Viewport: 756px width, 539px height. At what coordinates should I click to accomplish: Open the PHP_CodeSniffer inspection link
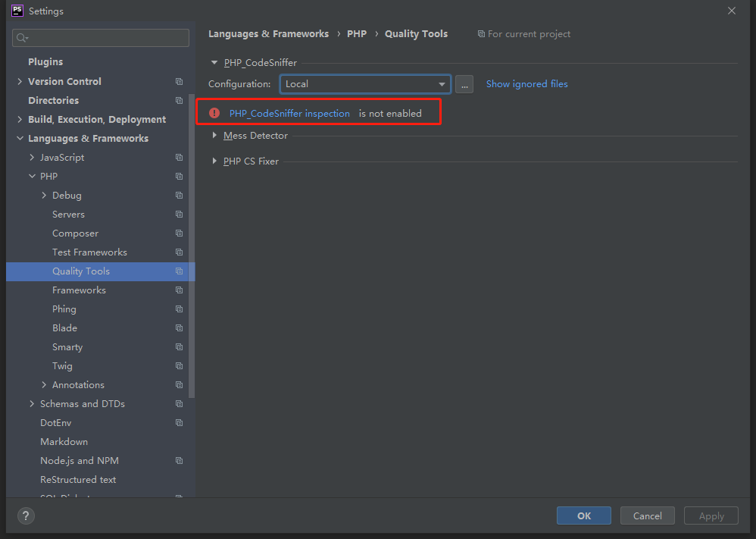coord(290,114)
